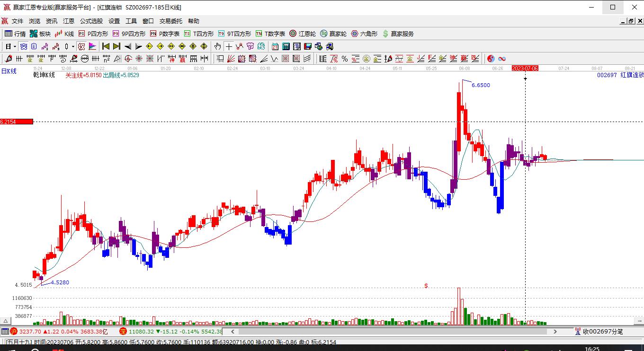
Task: Click the Shanghai index 3237.70 status
Action: coord(59,332)
